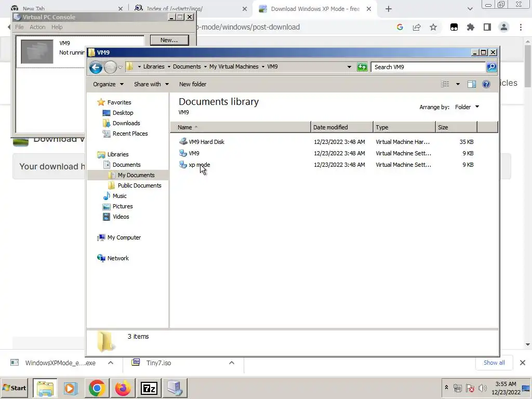
Task: Select Public Documents folder
Action: tap(135, 185)
